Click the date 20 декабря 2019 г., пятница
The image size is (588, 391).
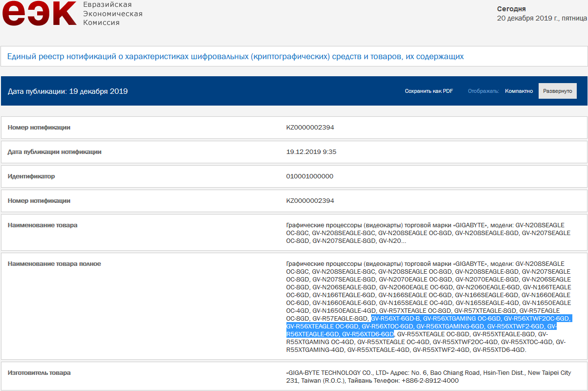tap(542, 18)
